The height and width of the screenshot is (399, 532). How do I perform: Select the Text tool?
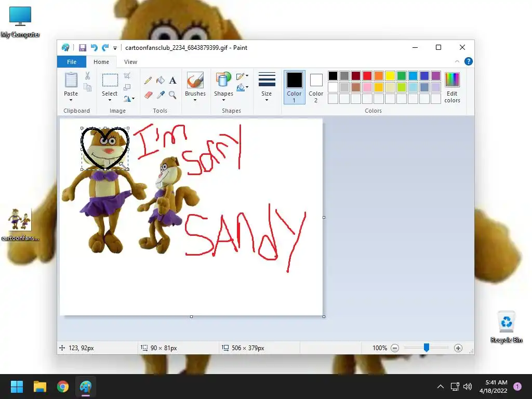(x=172, y=81)
